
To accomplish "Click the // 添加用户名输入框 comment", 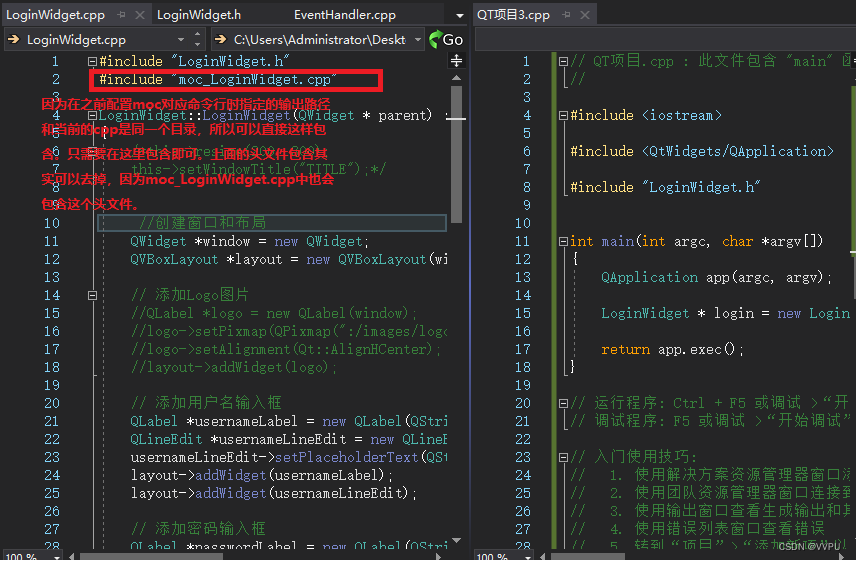I will click(206, 403).
